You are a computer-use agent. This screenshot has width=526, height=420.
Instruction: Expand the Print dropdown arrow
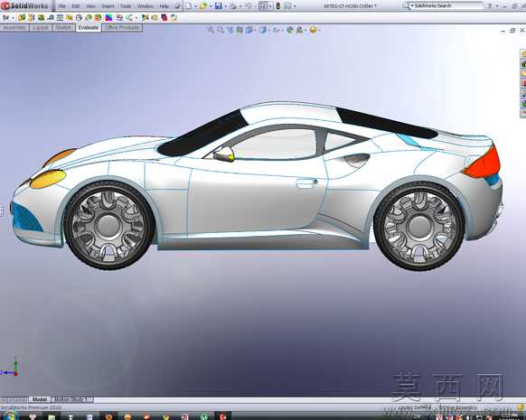pyautogui.click(x=240, y=6)
